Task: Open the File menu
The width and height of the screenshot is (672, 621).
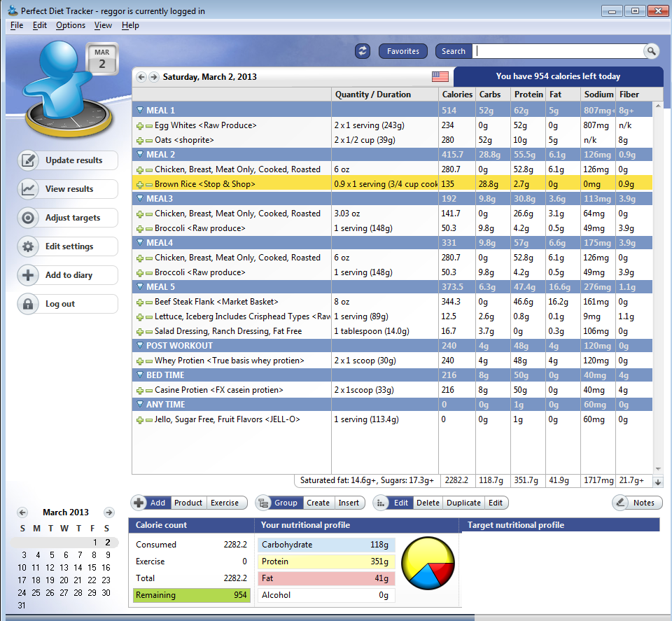Action: click(x=17, y=25)
